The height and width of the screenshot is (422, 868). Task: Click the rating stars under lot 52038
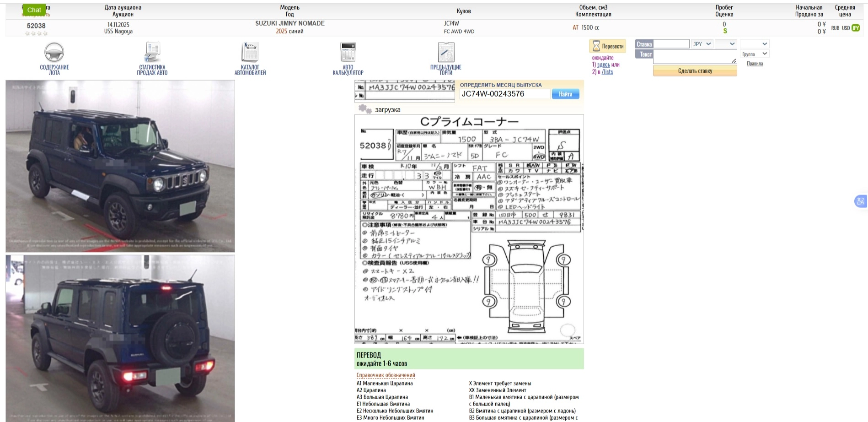click(x=36, y=33)
